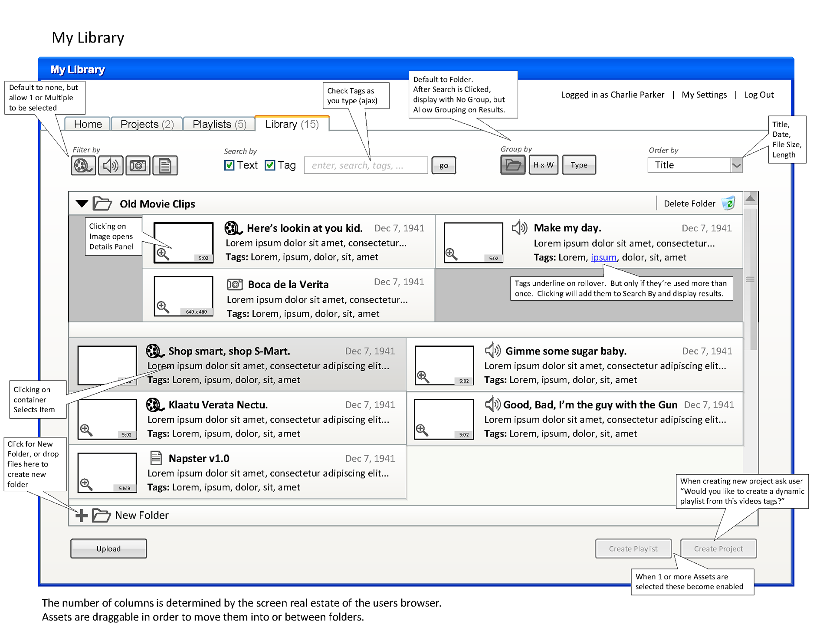Filter library by document icon
Screen dimensions: 833x644
165,165
